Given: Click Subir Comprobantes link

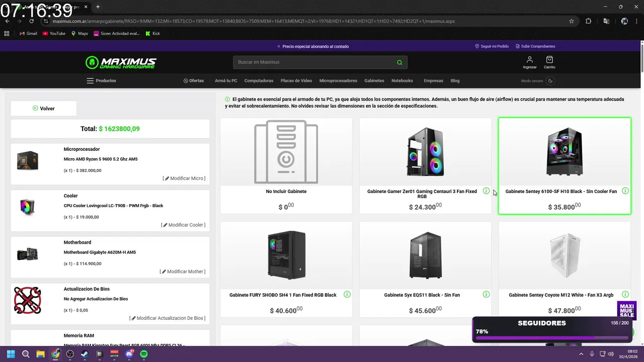Looking at the screenshot, I should coord(535,46).
